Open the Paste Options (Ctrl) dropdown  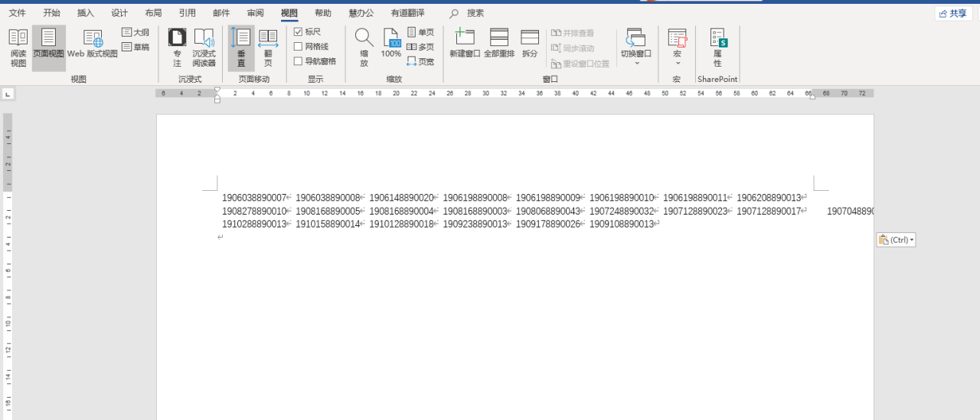(896, 240)
